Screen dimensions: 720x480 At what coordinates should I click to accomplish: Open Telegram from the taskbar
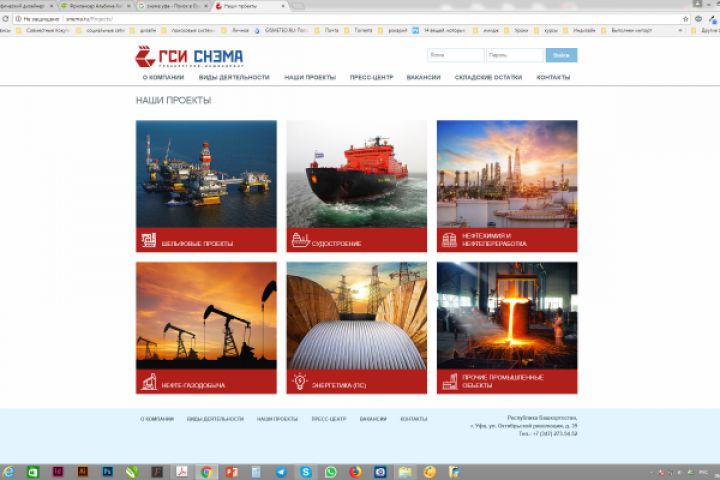(281, 472)
